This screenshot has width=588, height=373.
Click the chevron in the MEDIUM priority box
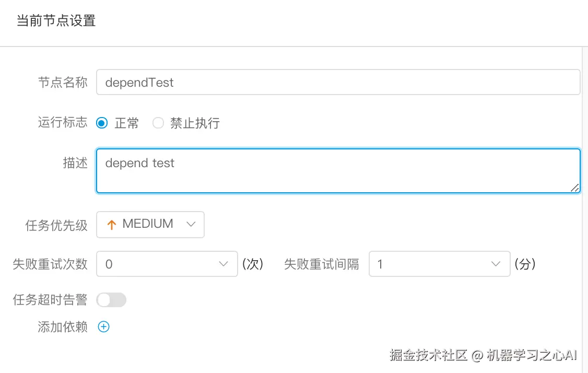point(191,224)
